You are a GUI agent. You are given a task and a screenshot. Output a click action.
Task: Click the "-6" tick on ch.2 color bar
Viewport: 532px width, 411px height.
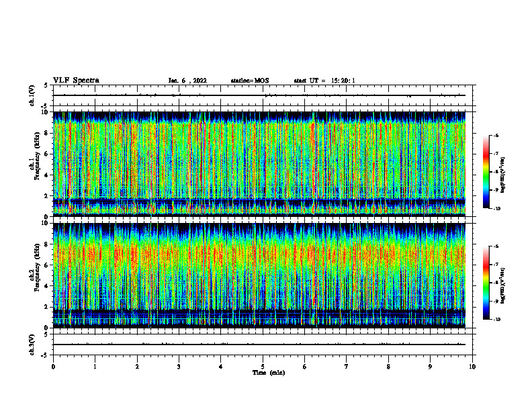pyautogui.click(x=496, y=246)
